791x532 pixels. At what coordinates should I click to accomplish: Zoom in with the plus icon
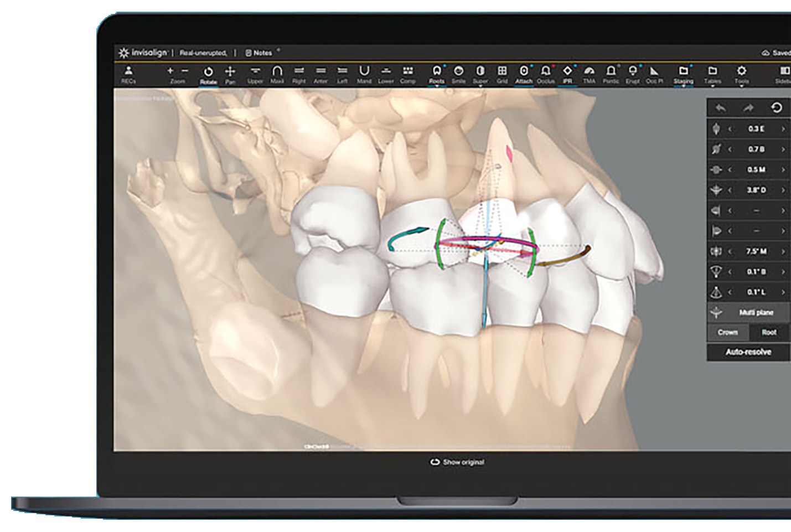pos(170,71)
